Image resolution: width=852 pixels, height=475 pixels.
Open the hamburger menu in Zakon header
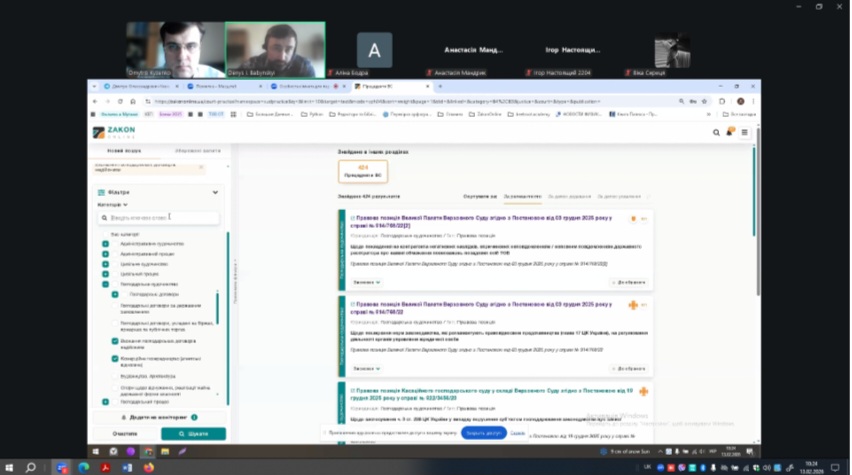pos(744,133)
